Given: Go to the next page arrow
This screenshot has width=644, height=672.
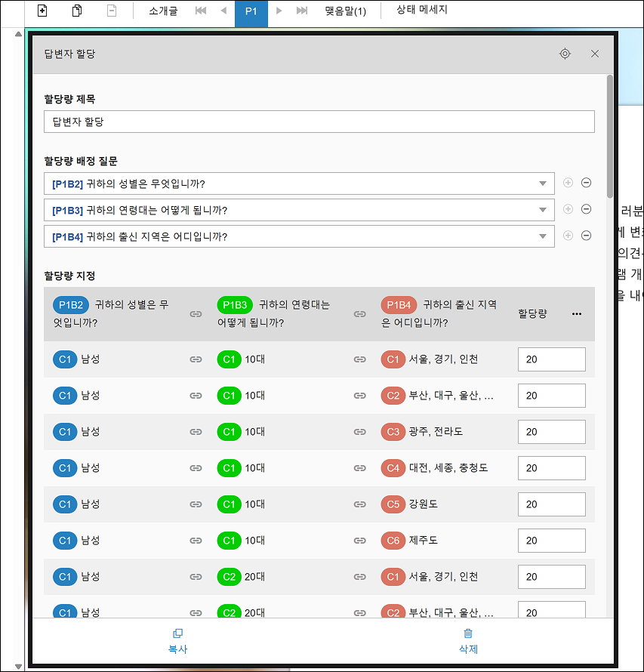Looking at the screenshot, I should point(279,11).
